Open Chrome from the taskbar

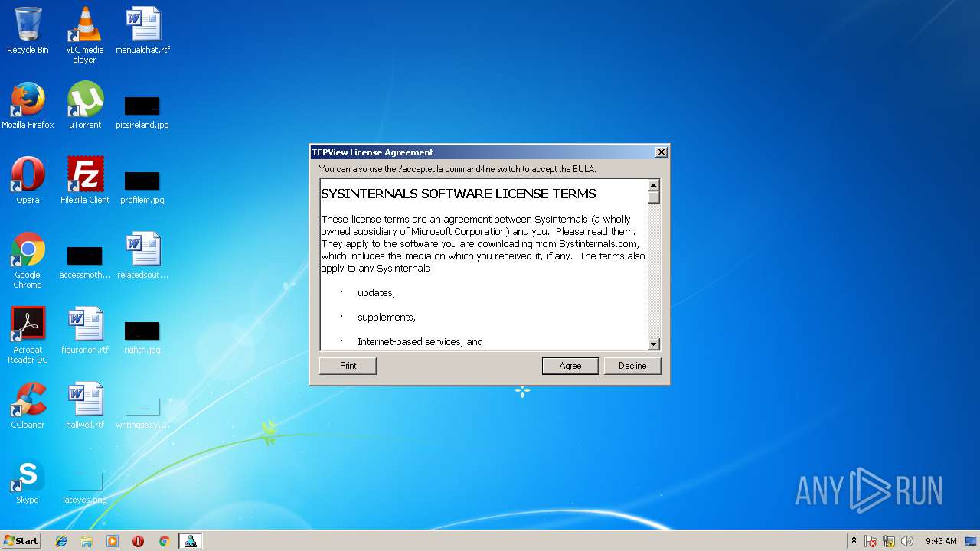tap(164, 541)
